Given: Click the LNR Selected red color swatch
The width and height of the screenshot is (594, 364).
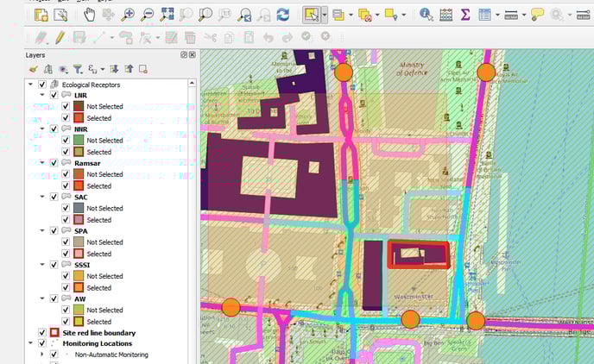Looking at the screenshot, I should [x=78, y=117].
